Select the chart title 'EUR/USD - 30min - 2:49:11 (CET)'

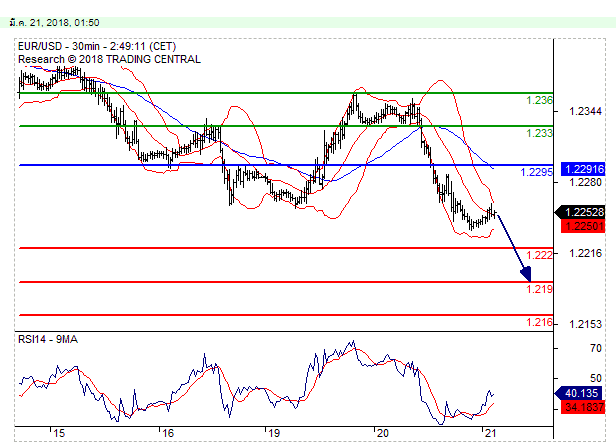click(x=97, y=46)
